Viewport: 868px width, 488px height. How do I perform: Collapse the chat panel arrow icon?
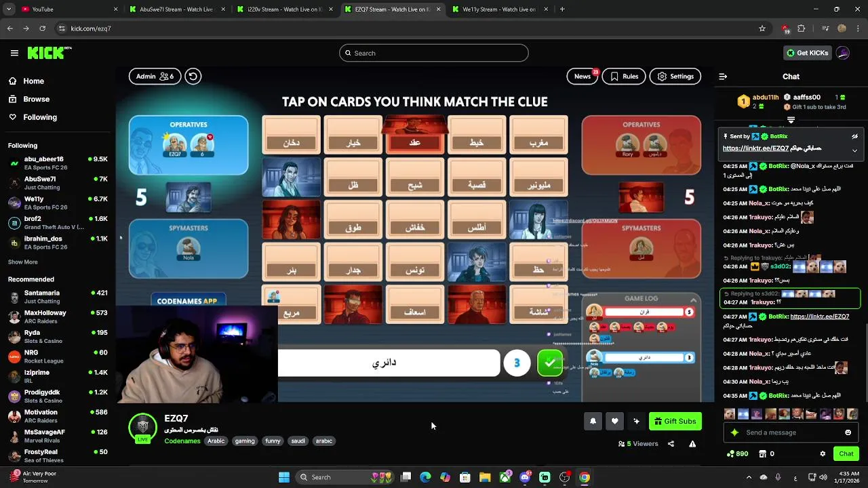(723, 77)
